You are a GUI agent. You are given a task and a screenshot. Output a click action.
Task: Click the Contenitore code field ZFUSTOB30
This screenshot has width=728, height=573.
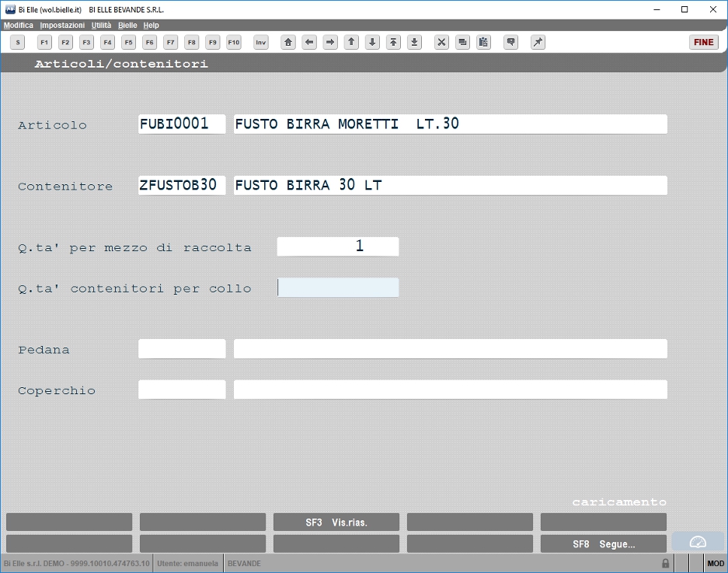point(182,185)
